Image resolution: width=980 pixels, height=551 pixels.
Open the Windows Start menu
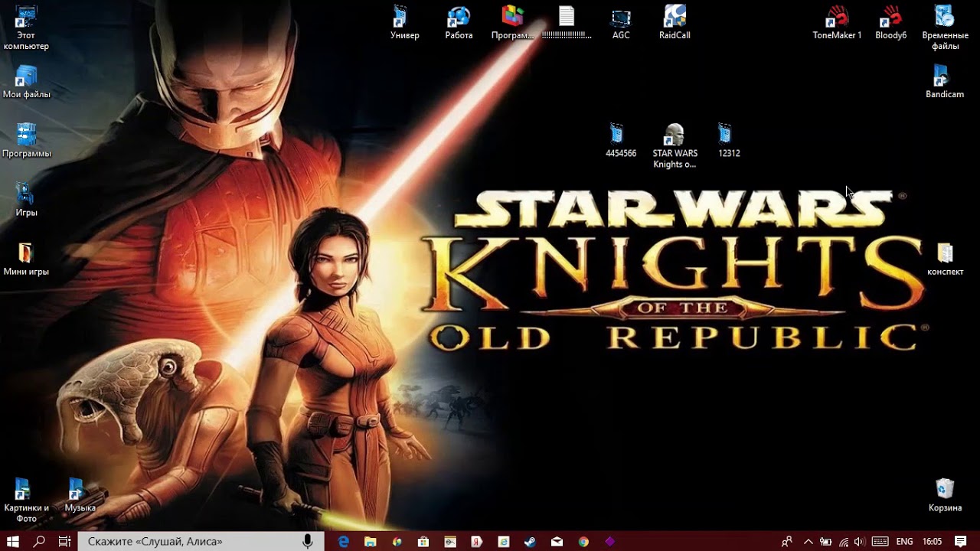[13, 541]
